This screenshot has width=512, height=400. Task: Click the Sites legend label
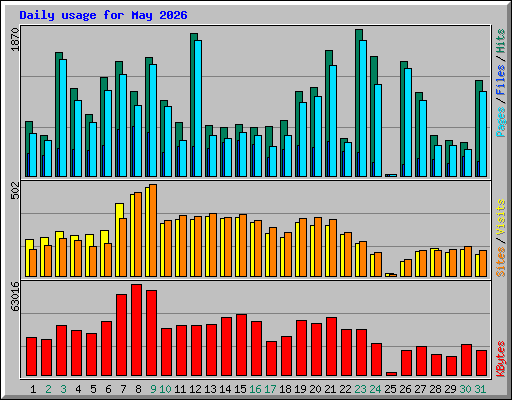[x=501, y=262]
